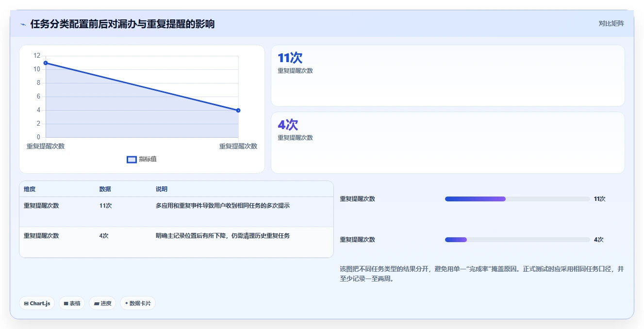Viewport: 644px width, 329px height.
Task: Select the 表格 tag pill
Action: coord(72,303)
